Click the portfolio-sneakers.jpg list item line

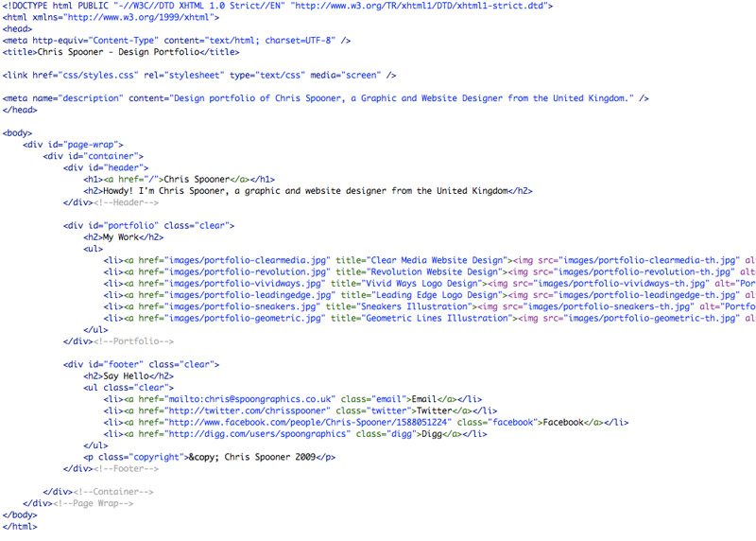click(x=430, y=307)
